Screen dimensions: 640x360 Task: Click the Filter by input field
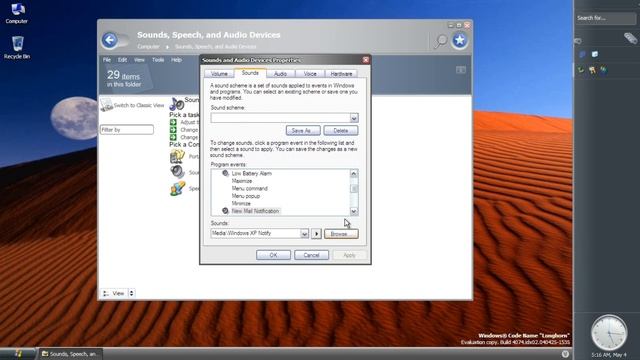(x=127, y=130)
